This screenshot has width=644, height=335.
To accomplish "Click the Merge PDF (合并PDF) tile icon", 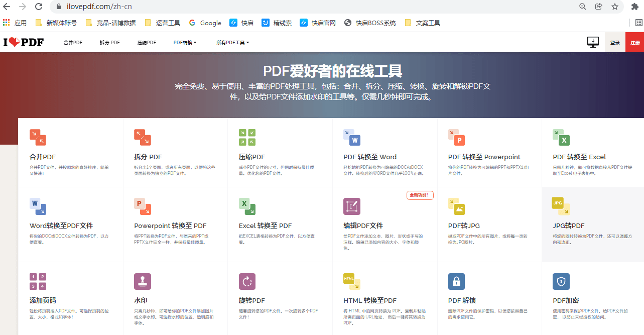I will [38, 137].
